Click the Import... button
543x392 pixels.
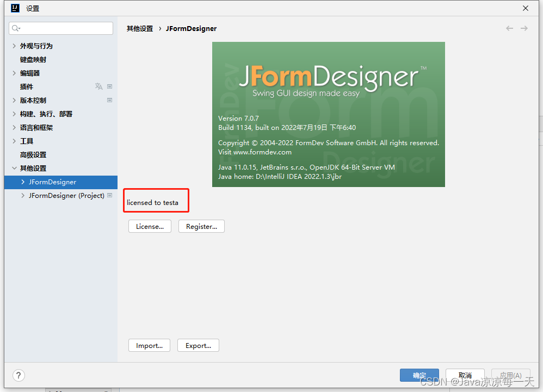pyautogui.click(x=149, y=346)
